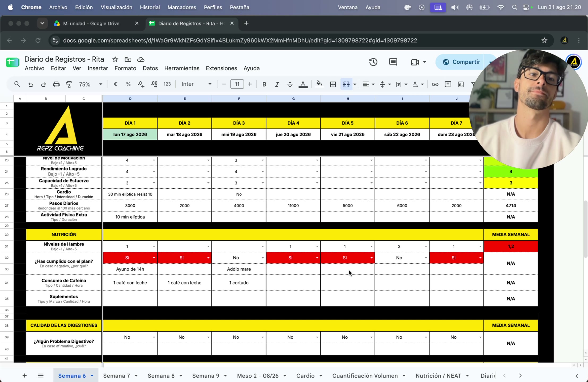The height and width of the screenshot is (382, 588).
Task: Expand Niveles de Hambre dropdown for Día 1
Action: (154, 247)
